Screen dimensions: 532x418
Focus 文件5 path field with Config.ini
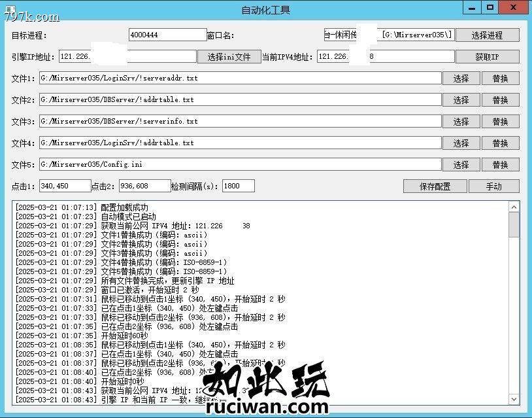241,164
